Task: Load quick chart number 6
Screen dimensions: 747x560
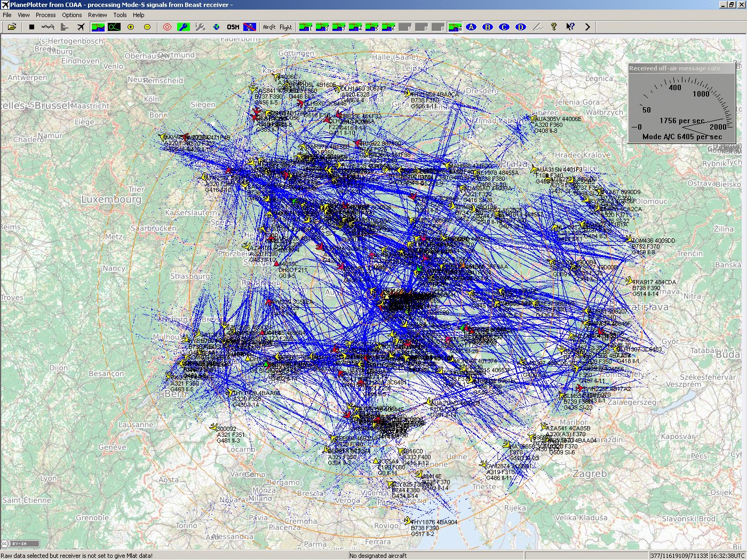Action: point(388,27)
